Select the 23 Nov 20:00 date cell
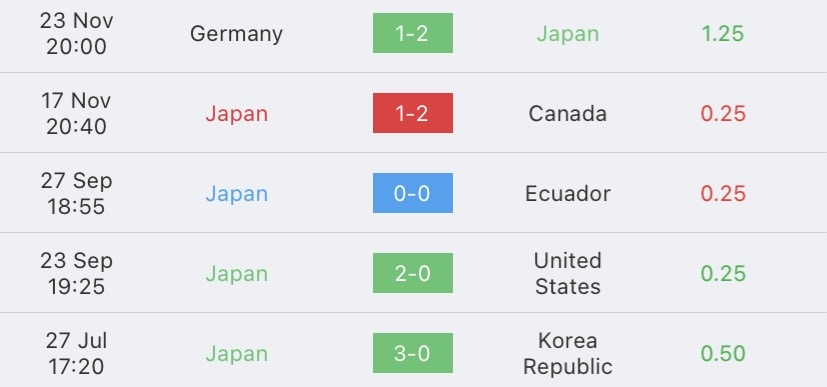This screenshot has height=387, width=827. point(76,34)
